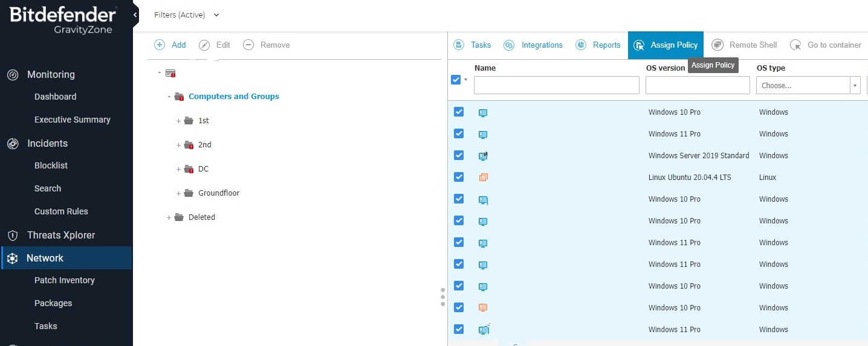Viewport: 868px width, 346px height.
Task: Expand the Deleted folder
Action: pos(169,217)
